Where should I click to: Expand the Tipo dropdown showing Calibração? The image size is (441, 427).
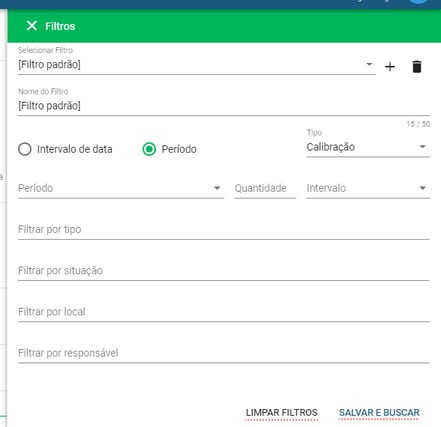(x=368, y=147)
